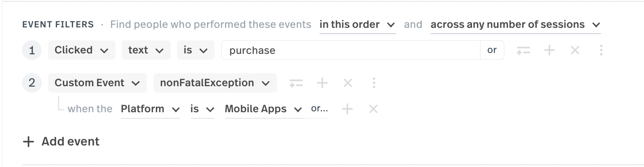Open the three-dot menu for event 1

click(601, 50)
